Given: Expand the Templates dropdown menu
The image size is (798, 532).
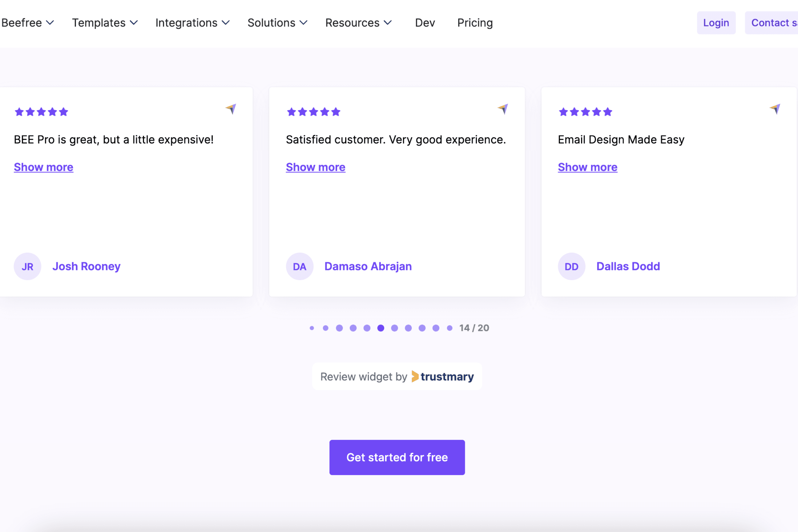Looking at the screenshot, I should (x=104, y=23).
